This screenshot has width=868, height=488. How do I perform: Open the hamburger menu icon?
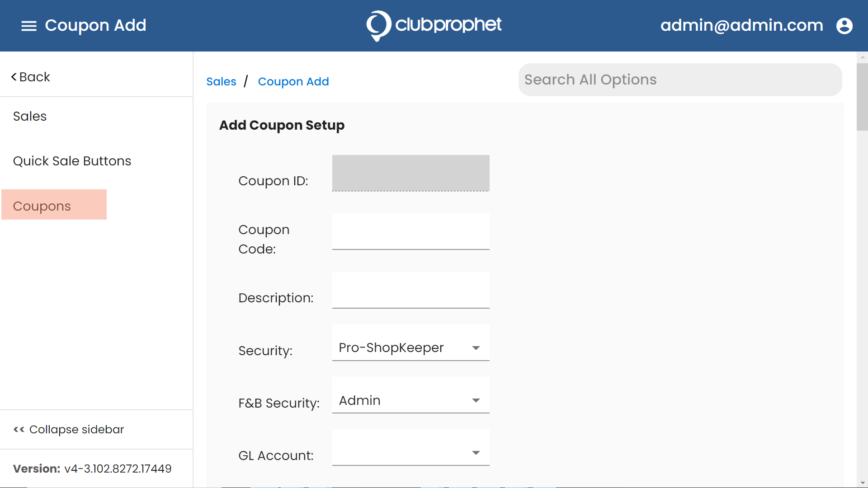pyautogui.click(x=29, y=26)
